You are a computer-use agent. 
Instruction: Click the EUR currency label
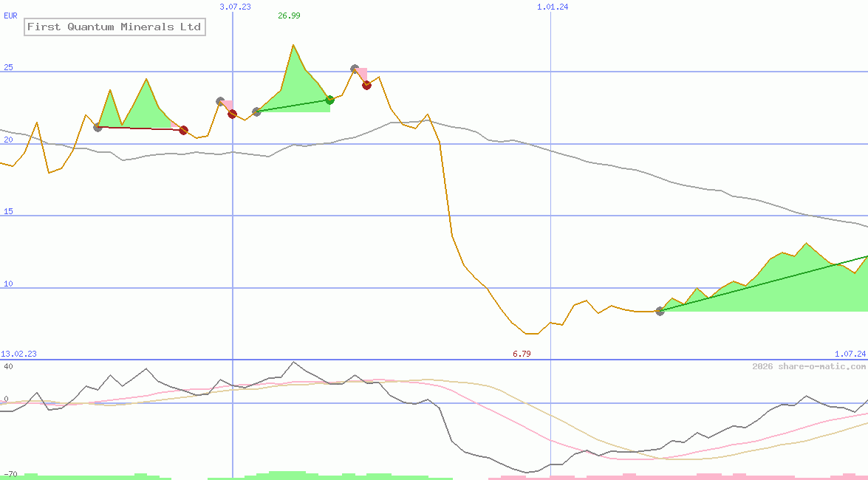pyautogui.click(x=10, y=16)
